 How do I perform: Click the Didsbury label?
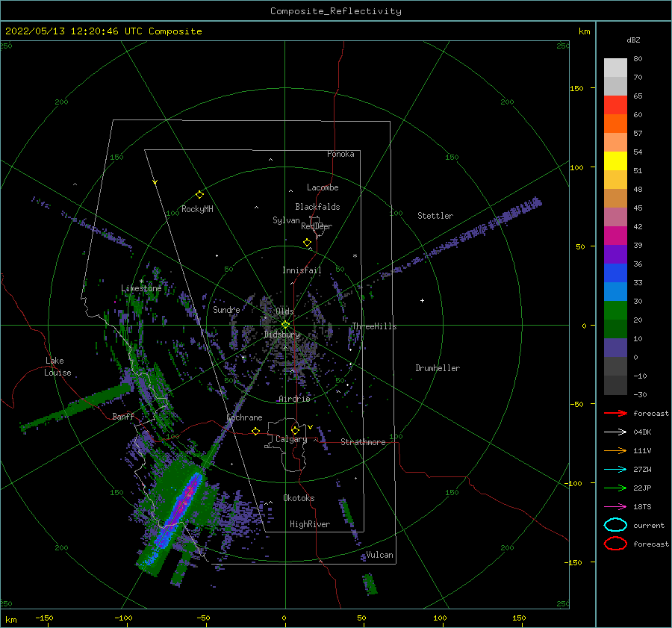tap(282, 335)
